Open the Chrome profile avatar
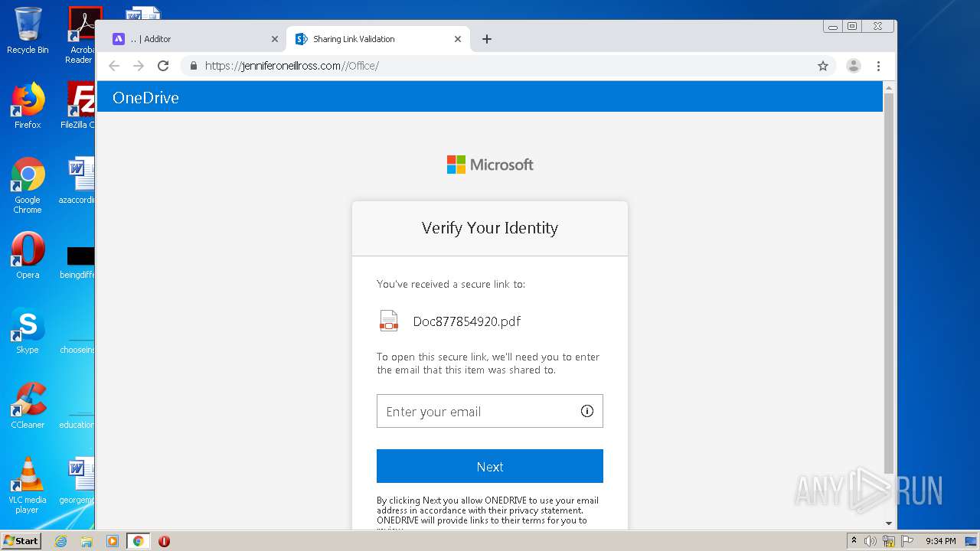Screen dimensions: 980x551 [854, 66]
